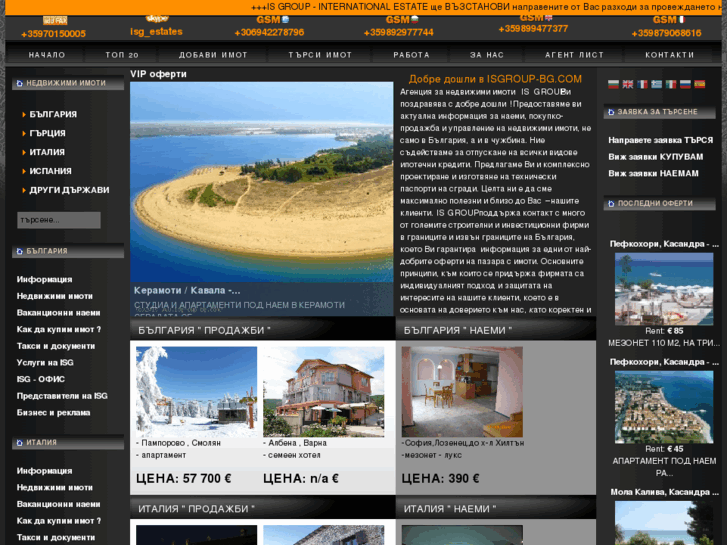
Task: Open Представители на ISG link
Action: [62, 396]
